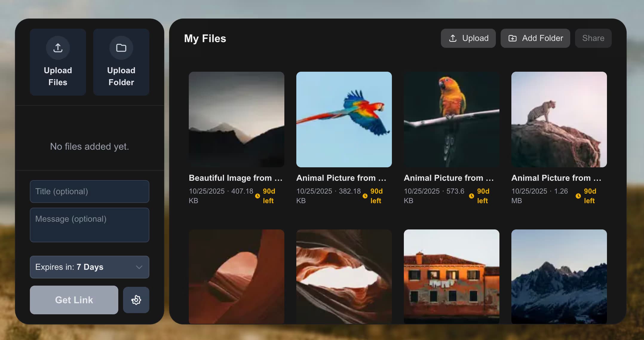
Task: Click the Message (optional) text box
Action: [x=89, y=225]
